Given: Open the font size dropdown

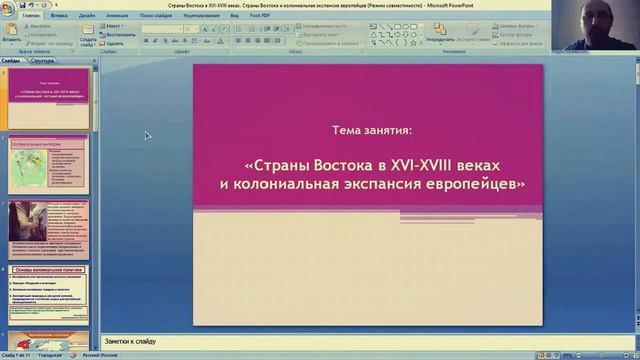Looking at the screenshot, I should pyautogui.click(x=197, y=29).
